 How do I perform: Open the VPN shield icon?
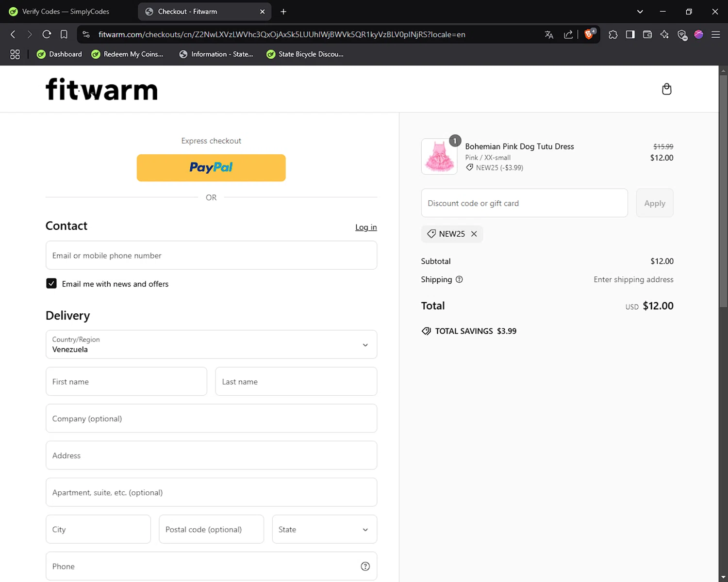tap(682, 34)
